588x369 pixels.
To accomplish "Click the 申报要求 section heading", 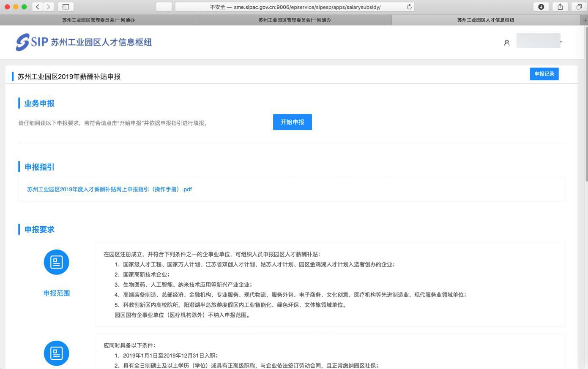I will 39,230.
